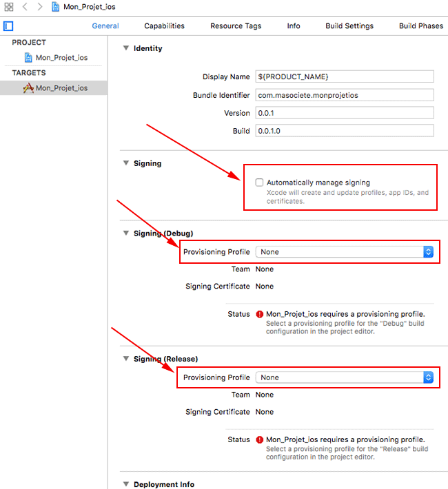Click the TARGETS header label
The height and width of the screenshot is (489, 448).
pyautogui.click(x=29, y=73)
